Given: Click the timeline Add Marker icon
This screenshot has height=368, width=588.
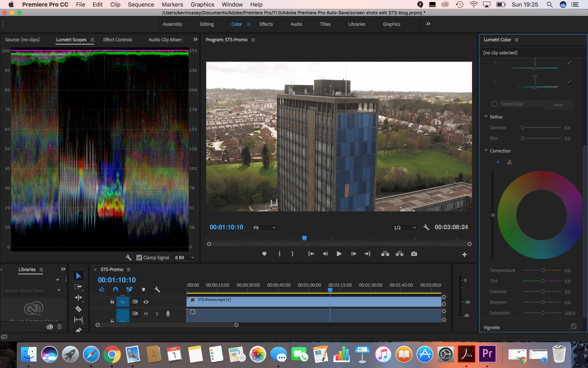Looking at the screenshot, I should click(x=143, y=289).
